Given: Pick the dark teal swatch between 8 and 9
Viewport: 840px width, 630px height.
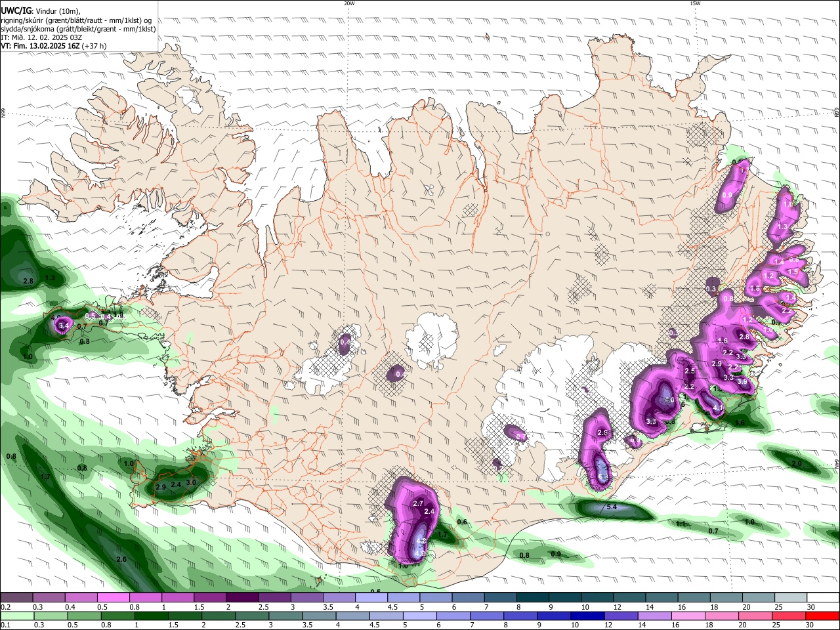Looking at the screenshot, I should [532, 598].
